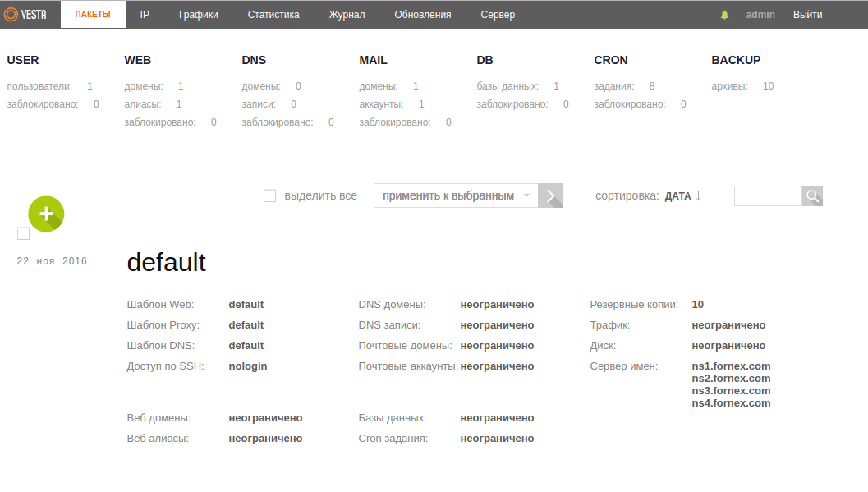Viewport: 868px width, 492px height.
Task: Toggle sort direction arrow next to ДАТА
Action: 698,196
